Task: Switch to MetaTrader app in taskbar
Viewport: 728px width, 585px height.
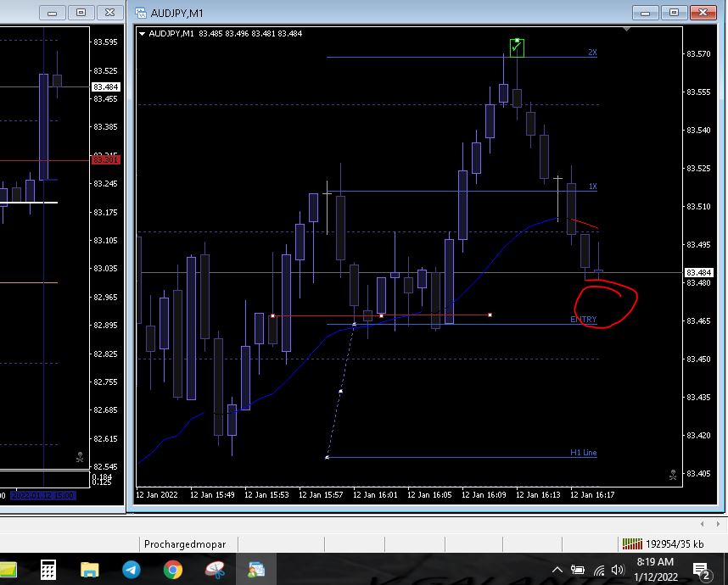Action: [x=256, y=569]
